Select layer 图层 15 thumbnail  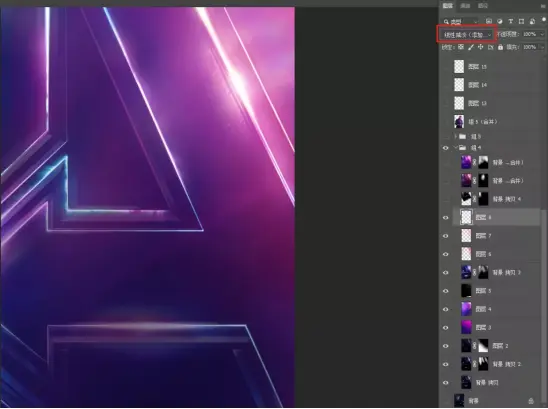point(459,66)
